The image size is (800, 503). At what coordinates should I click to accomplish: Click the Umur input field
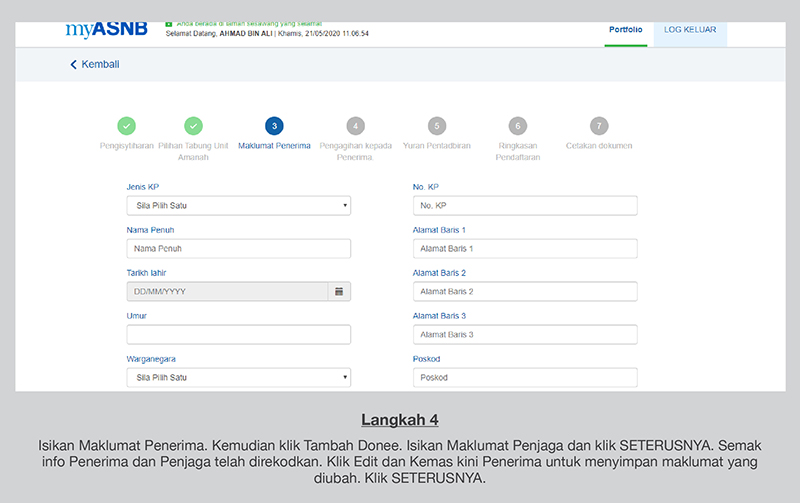pyautogui.click(x=238, y=335)
